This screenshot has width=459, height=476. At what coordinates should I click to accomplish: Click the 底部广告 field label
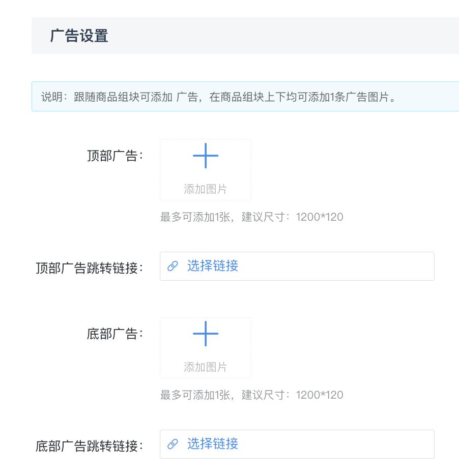coord(115,334)
